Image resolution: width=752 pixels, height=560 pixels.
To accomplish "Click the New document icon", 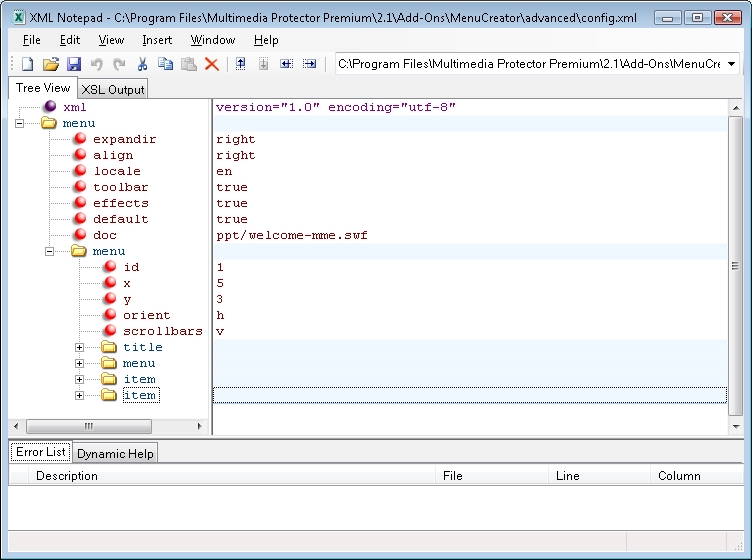I will (x=27, y=64).
